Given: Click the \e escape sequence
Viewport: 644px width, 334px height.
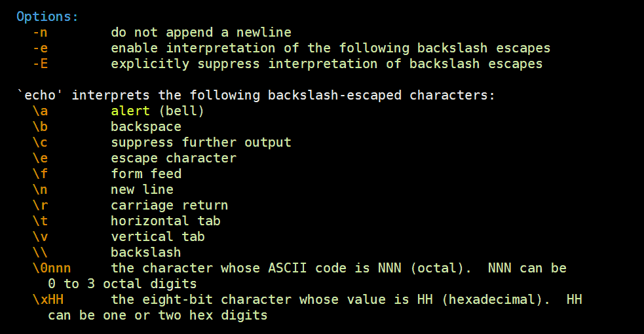Looking at the screenshot, I should tap(40, 158).
